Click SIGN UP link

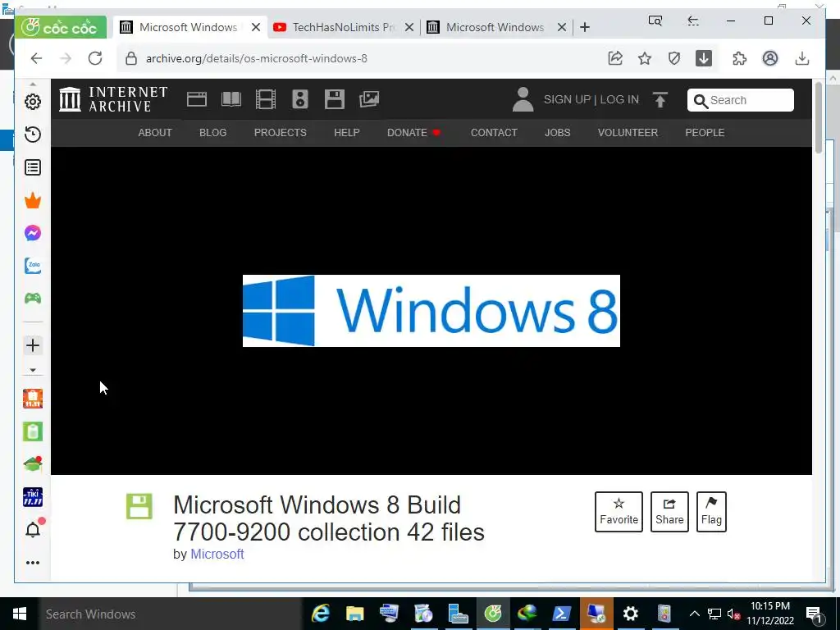coord(567,99)
